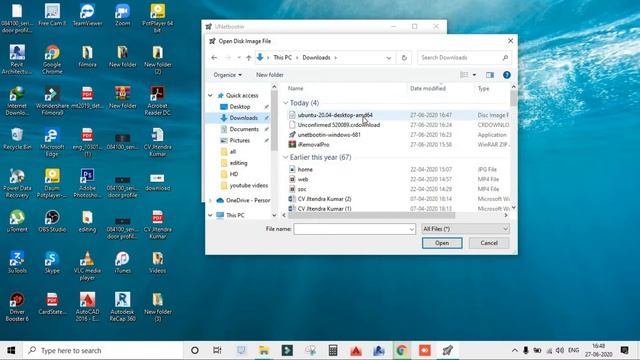Viewport: 640px width, 360px height.
Task: Open Revit Architecture desktop icon
Action: (x=17, y=59)
